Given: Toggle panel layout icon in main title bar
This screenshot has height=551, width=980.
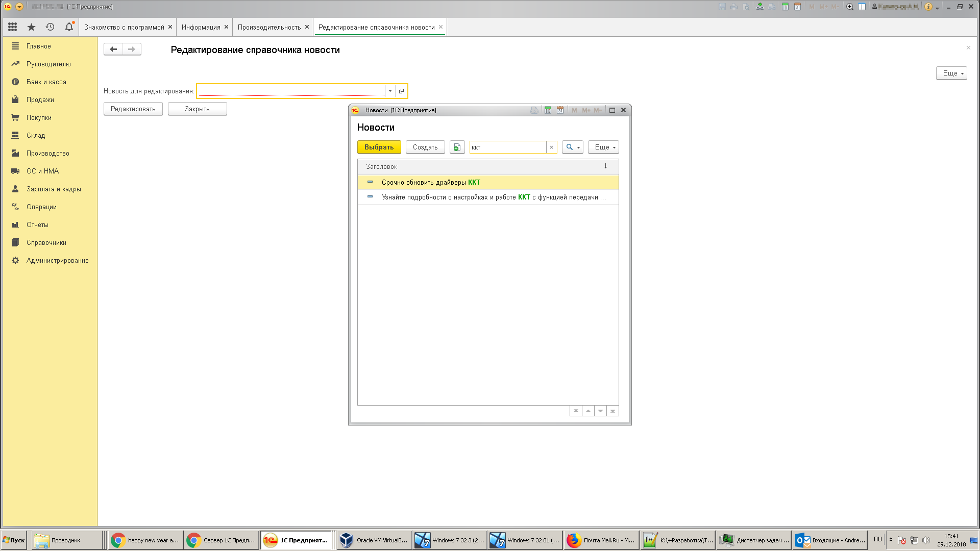Looking at the screenshot, I should coord(862,7).
